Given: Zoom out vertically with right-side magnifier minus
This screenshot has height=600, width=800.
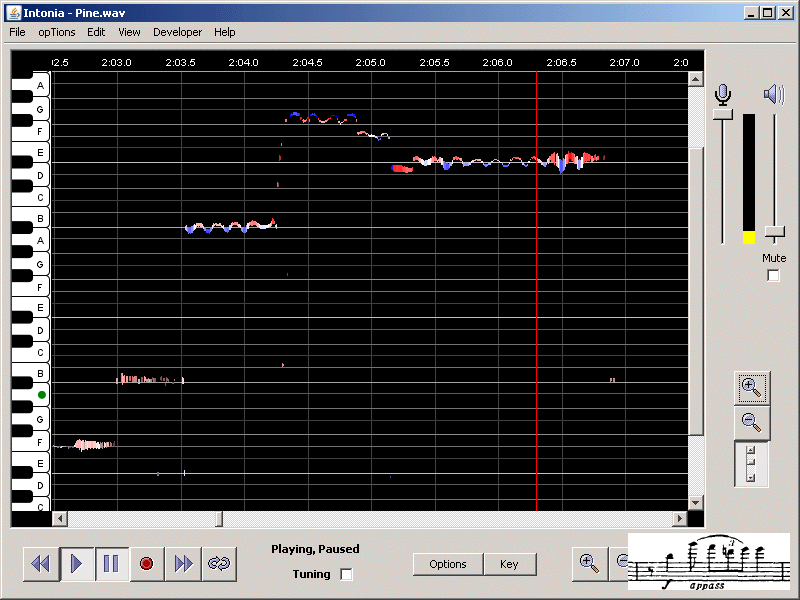Looking at the screenshot, I should click(x=752, y=423).
